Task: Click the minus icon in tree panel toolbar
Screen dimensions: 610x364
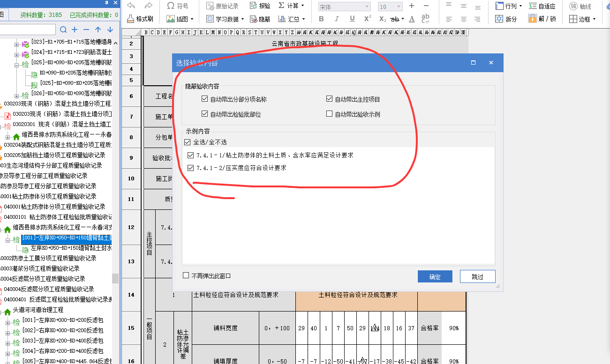Action: point(86,30)
